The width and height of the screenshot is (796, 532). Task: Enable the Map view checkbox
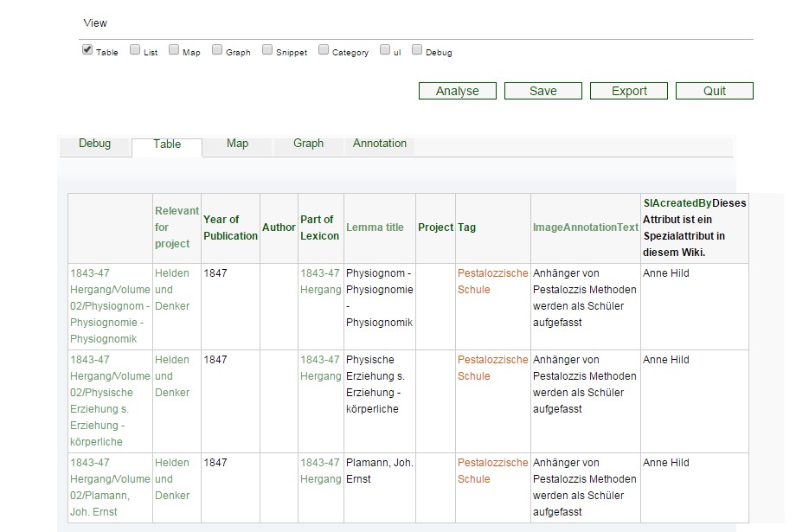point(174,49)
